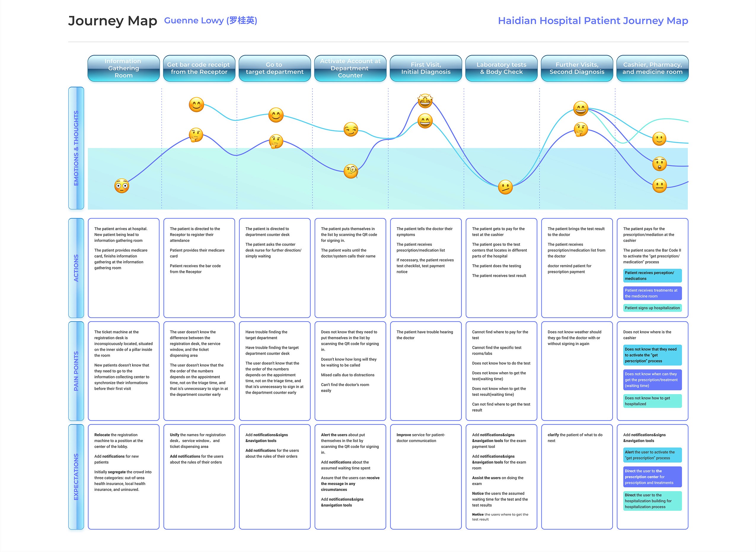The height and width of the screenshot is (552, 756).
Task: Click the confused face emoji under Laboratory tests
Action: click(x=505, y=187)
